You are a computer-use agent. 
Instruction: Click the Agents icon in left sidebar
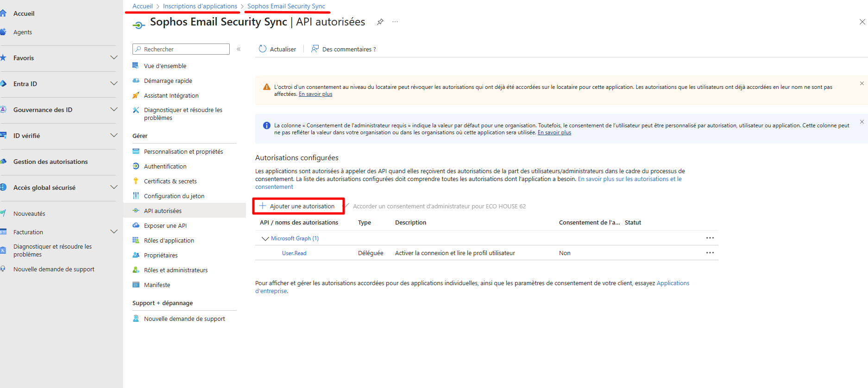click(x=3, y=32)
